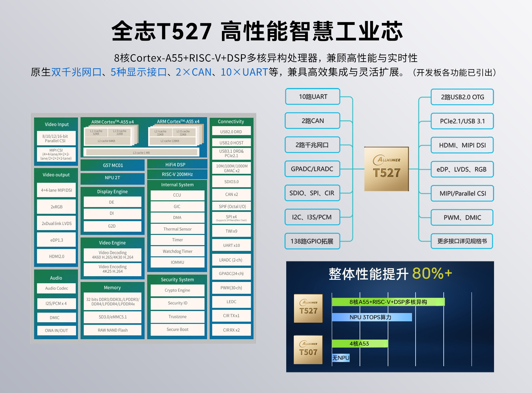The width and height of the screenshot is (532, 393).
Task: Click the gold T527 chip in the interface diagram
Action: [387, 169]
